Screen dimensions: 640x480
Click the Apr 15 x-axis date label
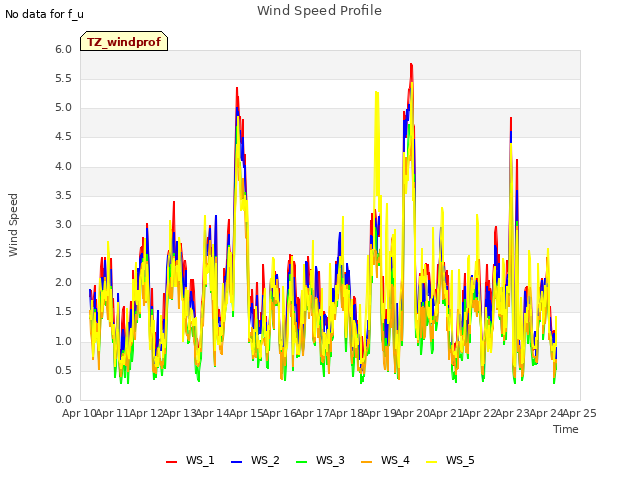coord(246,413)
